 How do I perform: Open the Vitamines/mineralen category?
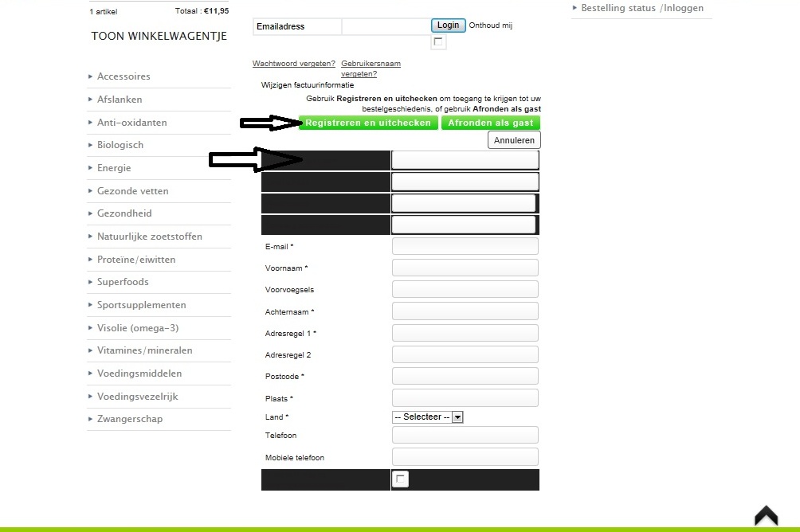tap(144, 350)
